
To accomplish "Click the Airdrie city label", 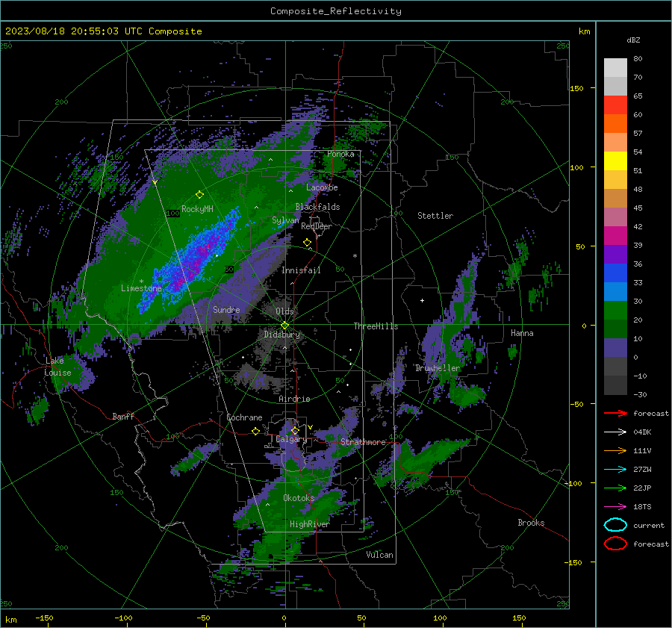I will click(294, 399).
